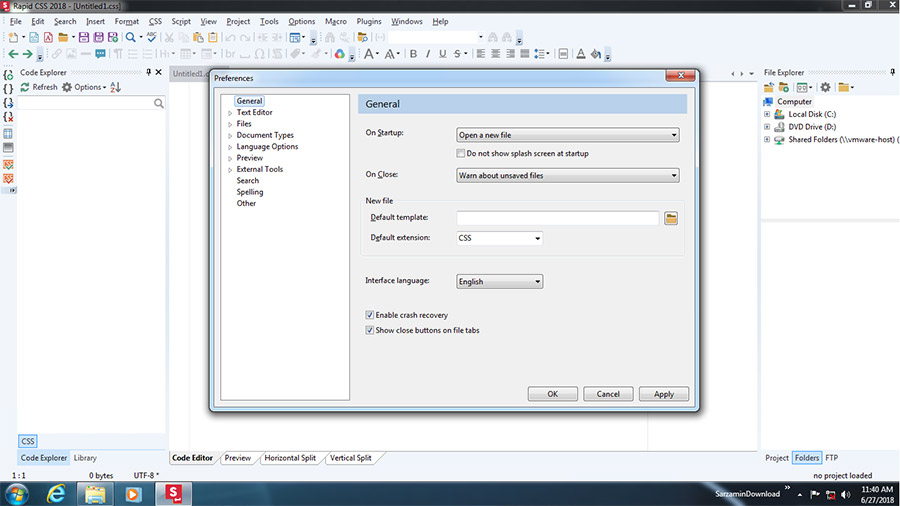Click the Refresh icon in Code Explorer

(x=25, y=87)
